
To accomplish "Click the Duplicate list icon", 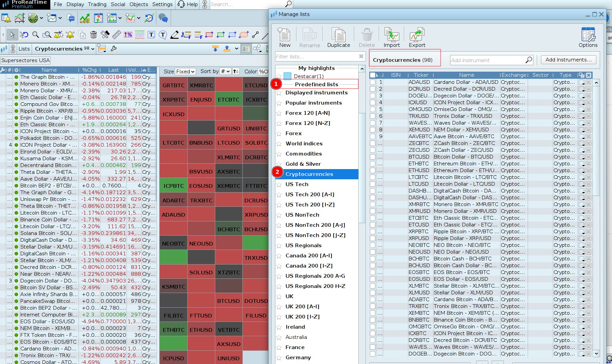I will coord(338,35).
